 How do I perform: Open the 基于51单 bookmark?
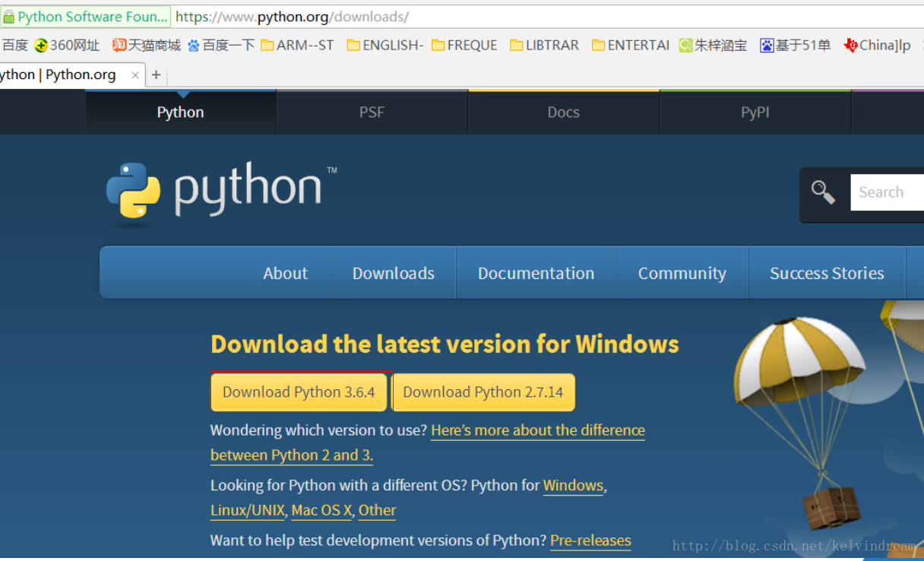(795, 46)
